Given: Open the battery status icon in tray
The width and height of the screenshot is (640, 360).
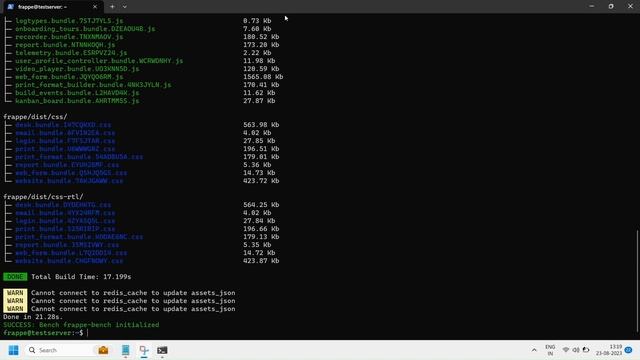Looking at the screenshot, I should click(x=586, y=350).
